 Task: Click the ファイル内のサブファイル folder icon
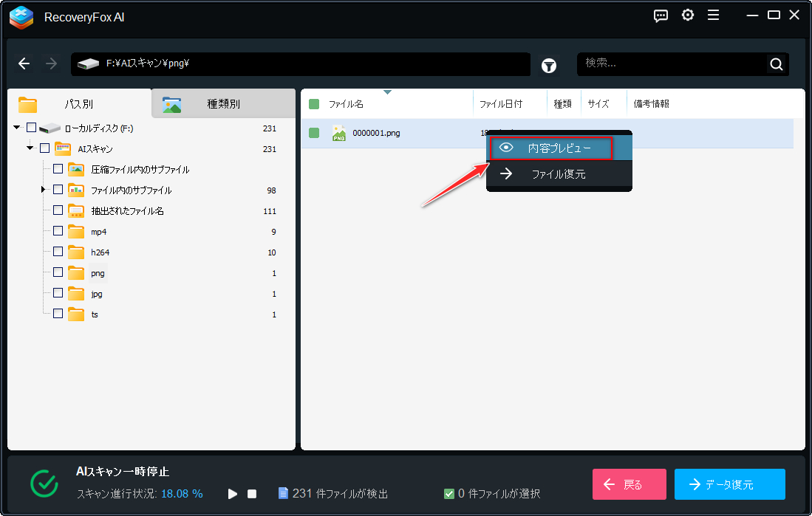76,190
